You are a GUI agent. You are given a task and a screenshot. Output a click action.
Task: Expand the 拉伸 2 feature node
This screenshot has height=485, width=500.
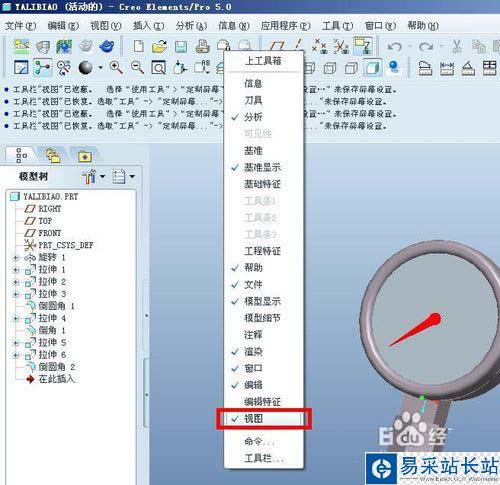pyautogui.click(x=15, y=282)
